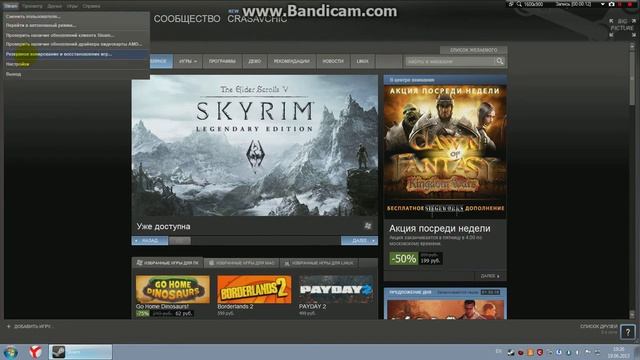The image size is (640, 360).
Task: Click ДАЛЕЕ under the midweek deal
Action: (490, 276)
